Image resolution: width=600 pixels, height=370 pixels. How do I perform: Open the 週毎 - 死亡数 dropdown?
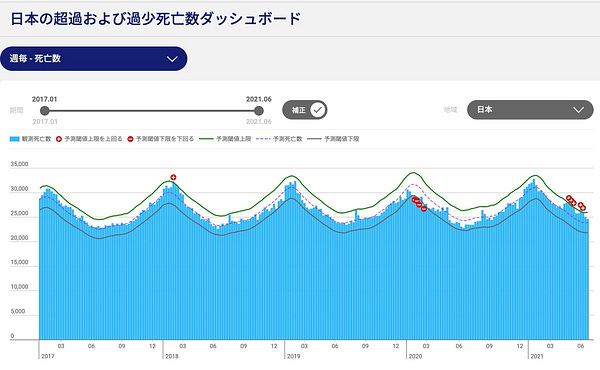pyautogui.click(x=94, y=59)
